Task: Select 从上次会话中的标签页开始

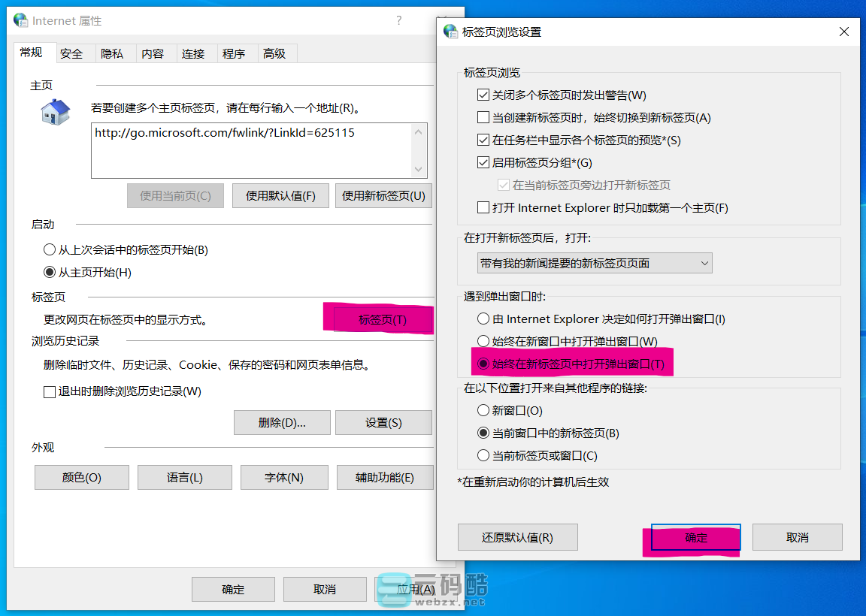Action: 49,249
